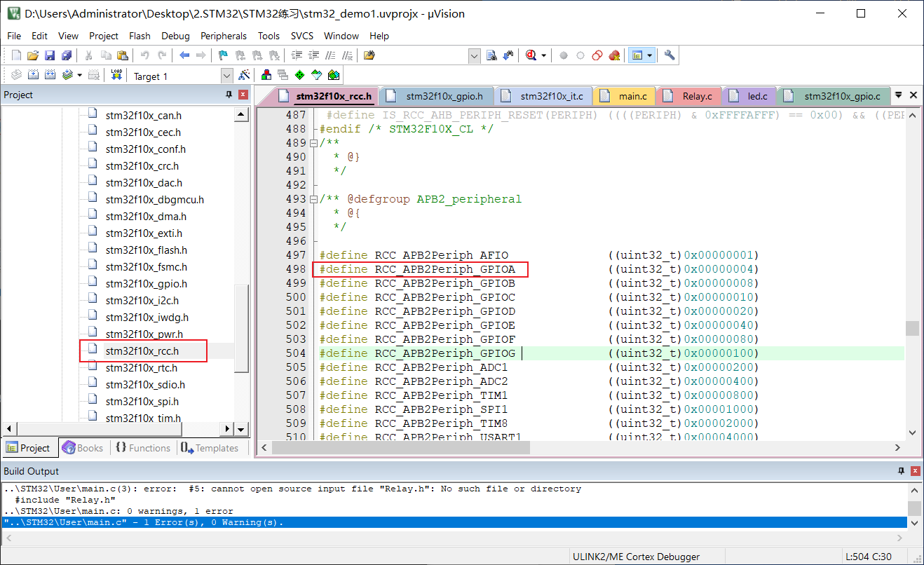Build target files using the Build icon
The image size is (924, 565).
click(x=33, y=75)
